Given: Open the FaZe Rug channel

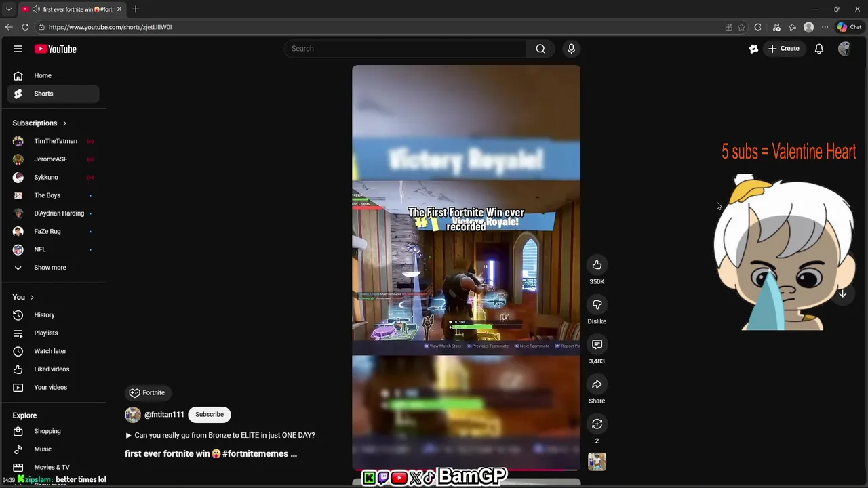Looking at the screenshot, I should 54,232.
